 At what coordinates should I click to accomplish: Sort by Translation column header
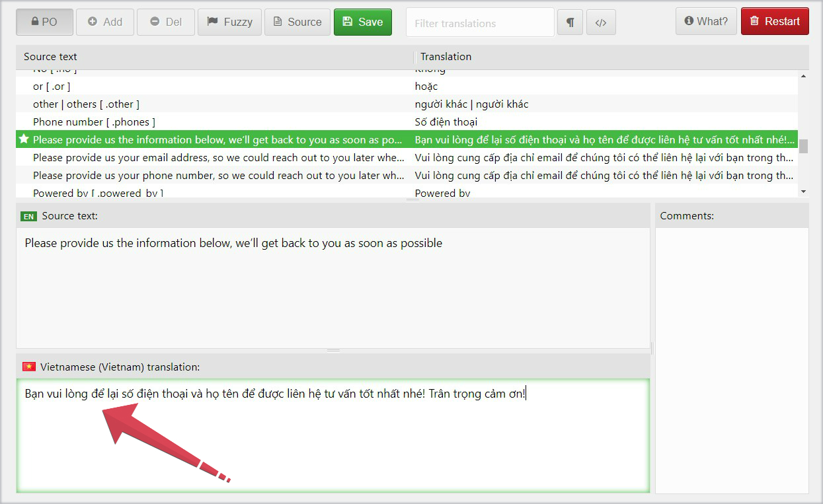click(446, 57)
